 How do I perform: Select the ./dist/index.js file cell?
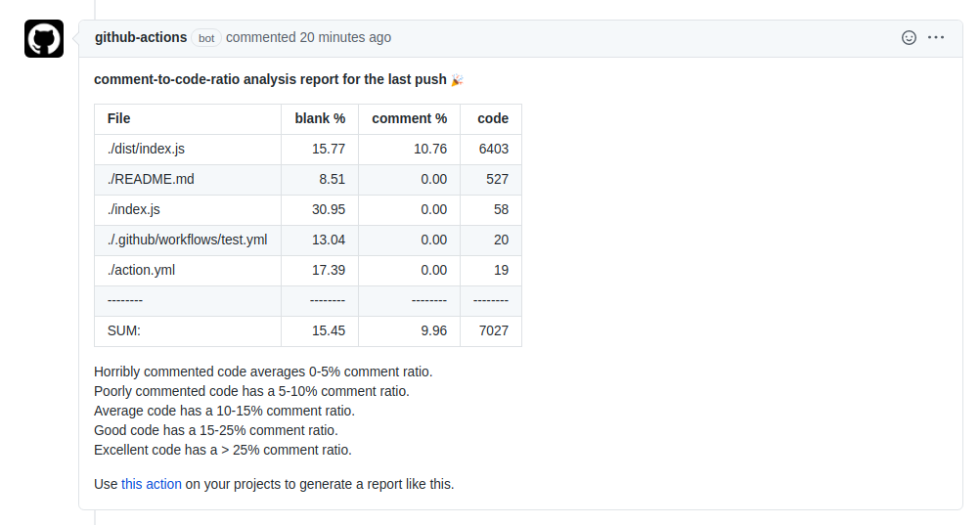pos(188,150)
